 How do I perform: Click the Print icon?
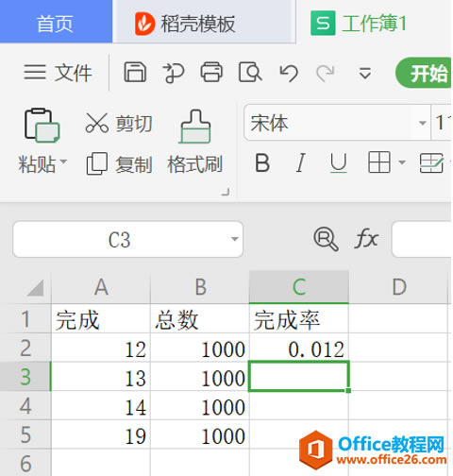tap(211, 73)
